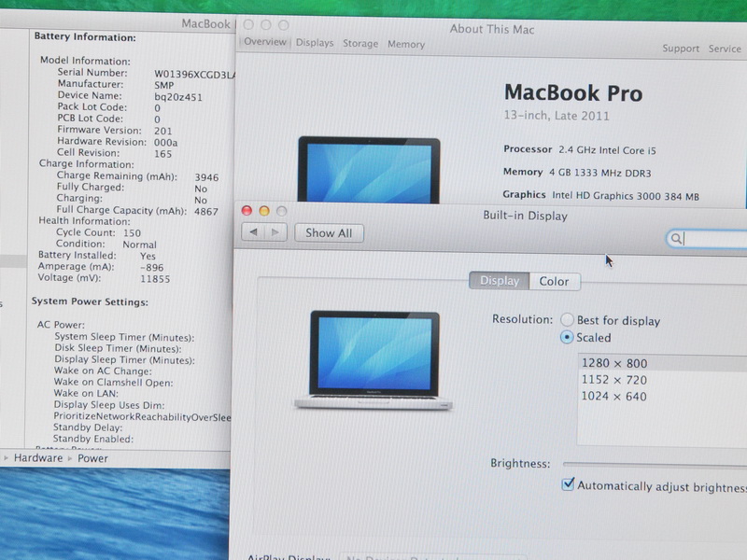Click the MacBook image in Display pane
747x560 pixels.
click(x=373, y=360)
